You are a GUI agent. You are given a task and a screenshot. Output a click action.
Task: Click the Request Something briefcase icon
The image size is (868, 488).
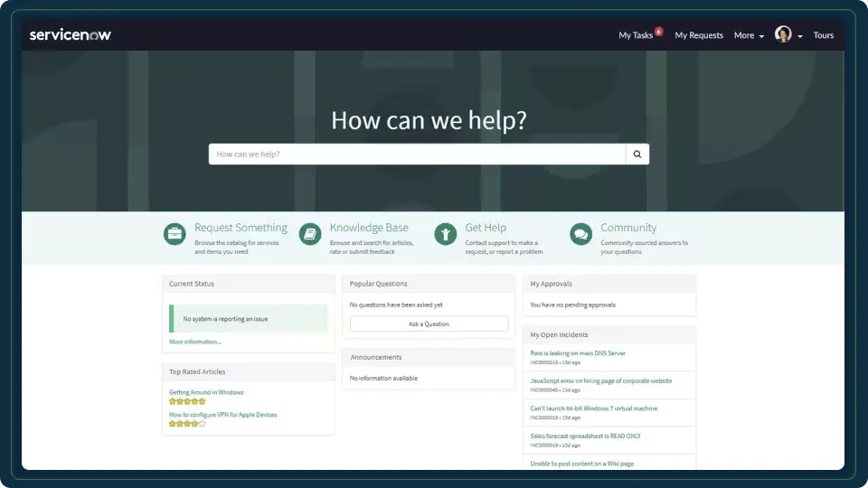(x=175, y=234)
